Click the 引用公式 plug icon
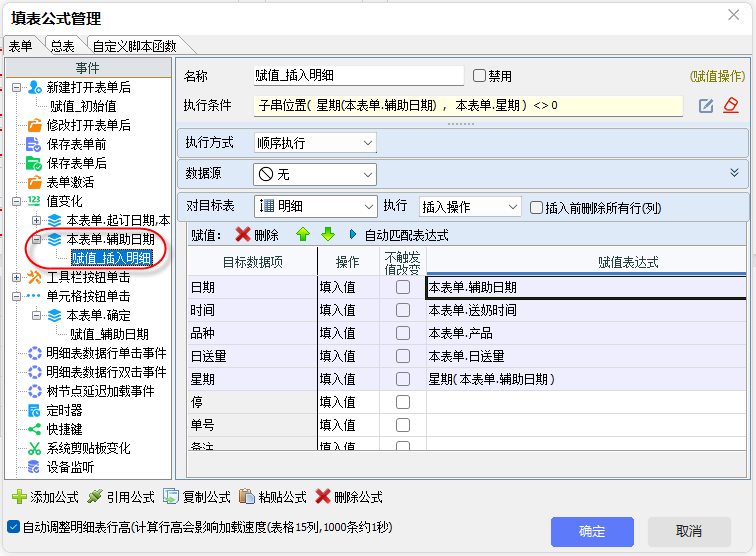Image resolution: width=756 pixels, height=556 pixels. tap(95, 497)
